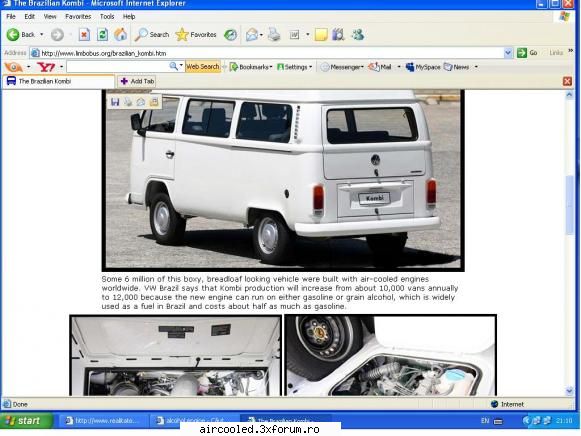This screenshot has height=436, width=581.
Task: Click the Yahoo toolbar search box
Action: [x=117, y=67]
